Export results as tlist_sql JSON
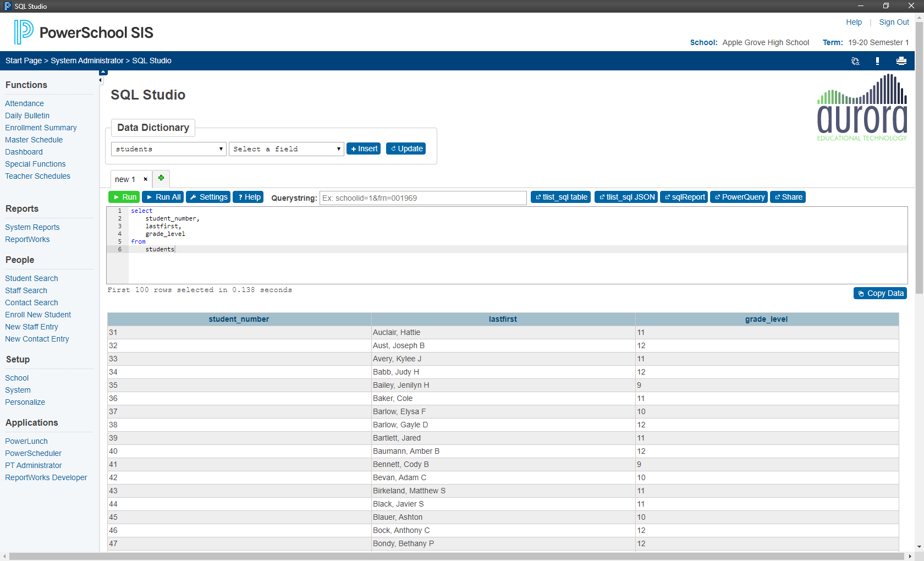Viewport: 924px width, 561px height. 625,197
